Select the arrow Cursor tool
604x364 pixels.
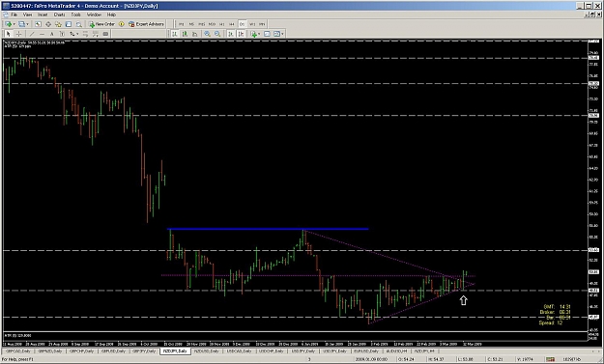(8, 34)
